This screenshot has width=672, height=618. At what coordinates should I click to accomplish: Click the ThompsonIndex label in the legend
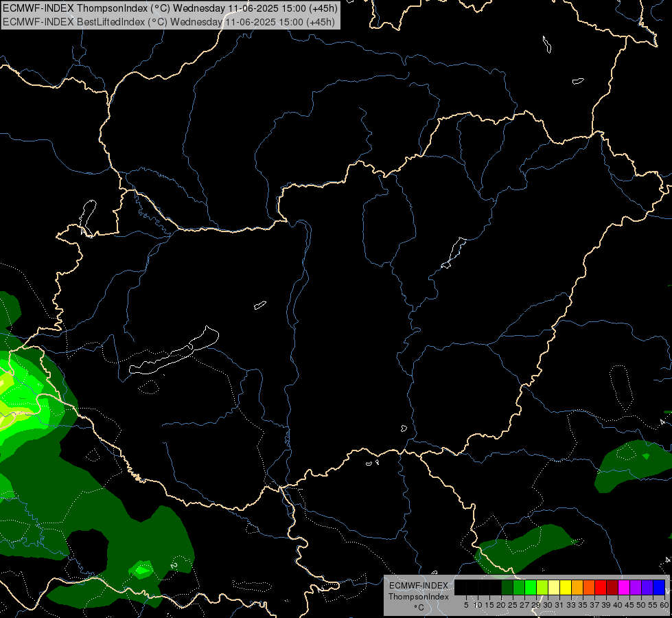418,597
